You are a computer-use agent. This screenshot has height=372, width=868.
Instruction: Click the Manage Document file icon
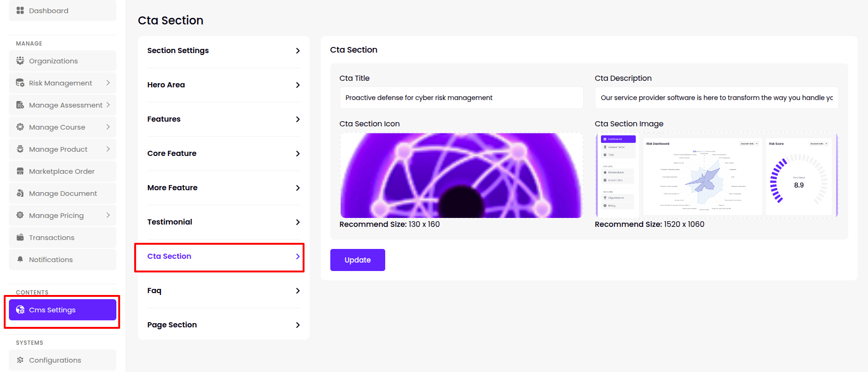(20, 193)
